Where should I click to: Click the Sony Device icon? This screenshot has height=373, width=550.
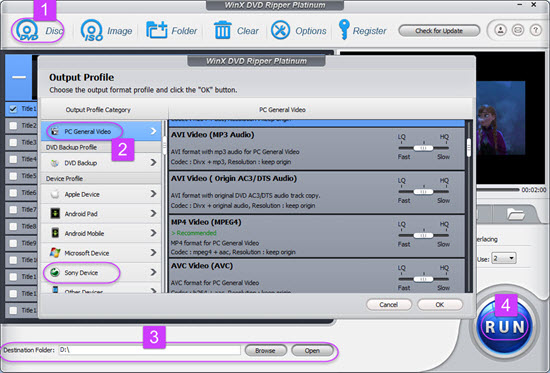point(55,272)
